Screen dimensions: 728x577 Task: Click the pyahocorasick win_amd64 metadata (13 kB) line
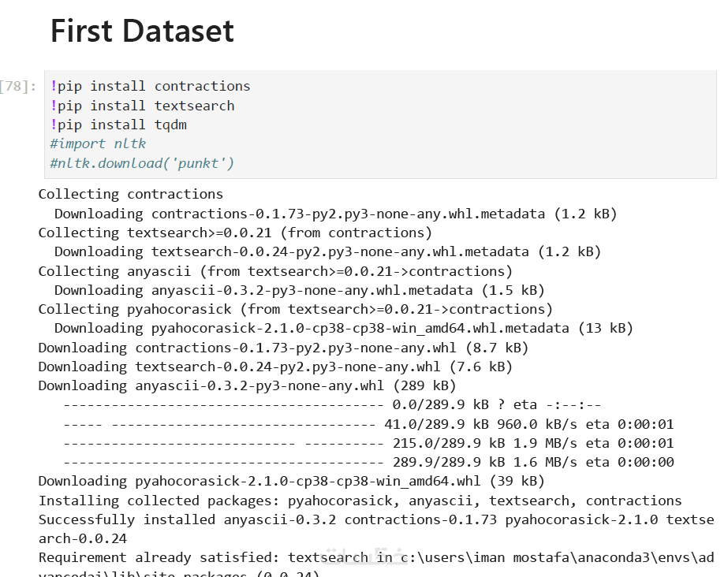(x=343, y=328)
